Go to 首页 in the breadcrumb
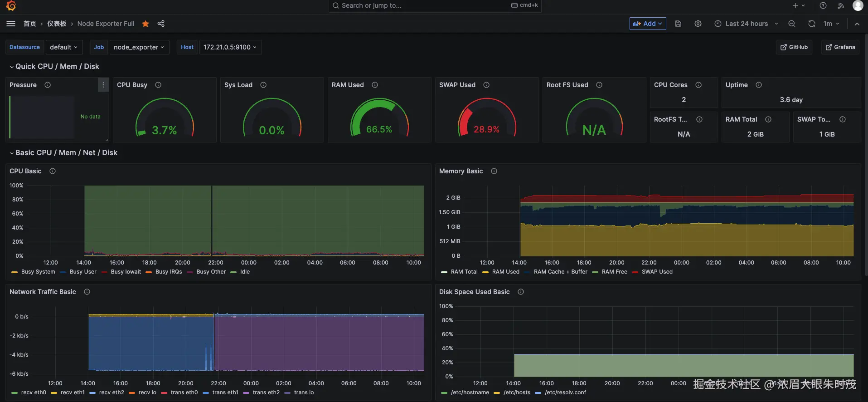 30,24
